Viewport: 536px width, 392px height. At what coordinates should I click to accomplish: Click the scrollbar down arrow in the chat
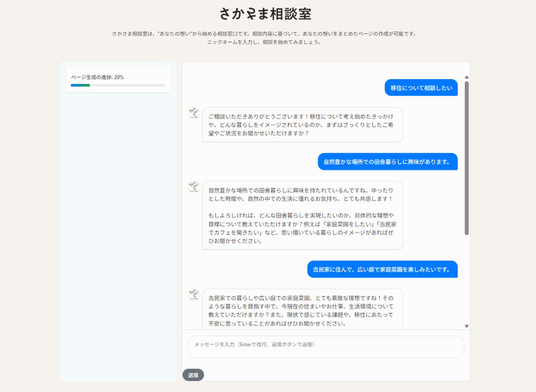pyautogui.click(x=466, y=326)
